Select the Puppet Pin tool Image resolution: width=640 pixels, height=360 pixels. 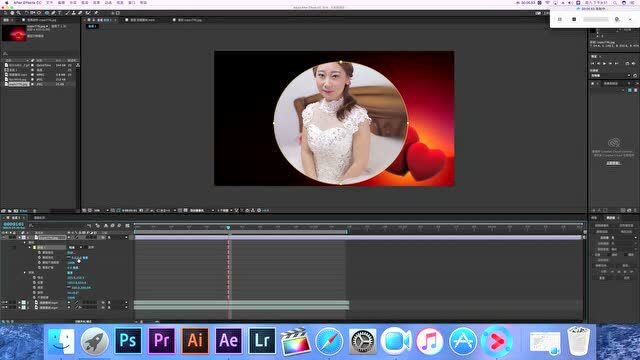tap(96, 13)
